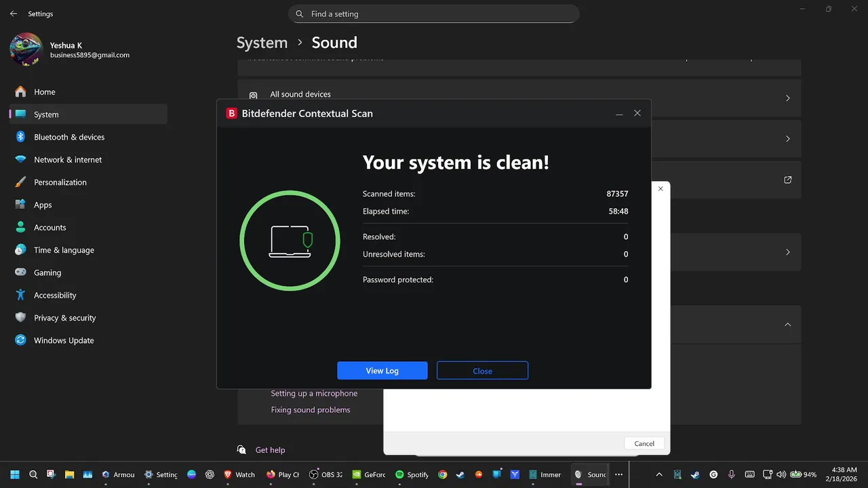Open the Get help link
The image size is (868, 488).
point(270,450)
